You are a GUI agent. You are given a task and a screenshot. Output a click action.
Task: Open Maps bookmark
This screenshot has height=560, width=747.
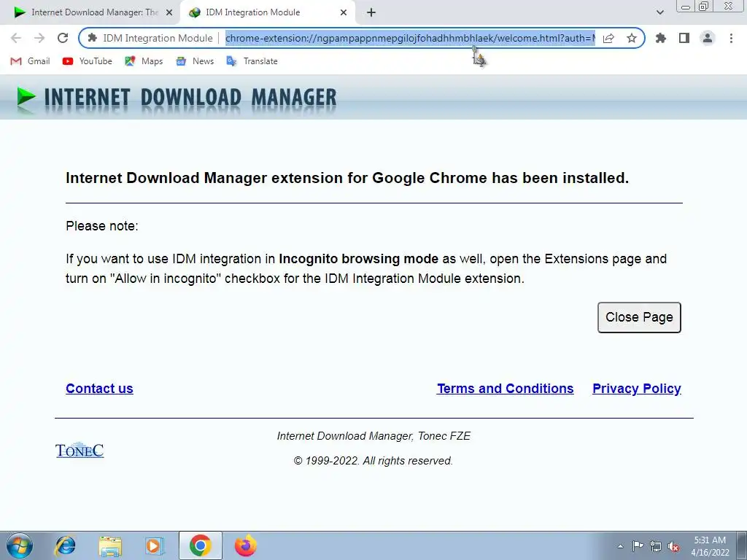pyautogui.click(x=144, y=61)
